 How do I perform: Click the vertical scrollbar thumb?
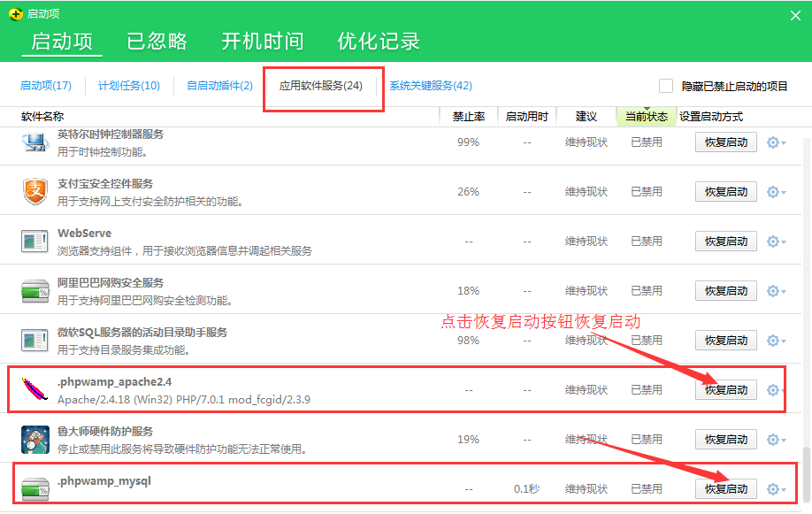pyautogui.click(x=807, y=474)
